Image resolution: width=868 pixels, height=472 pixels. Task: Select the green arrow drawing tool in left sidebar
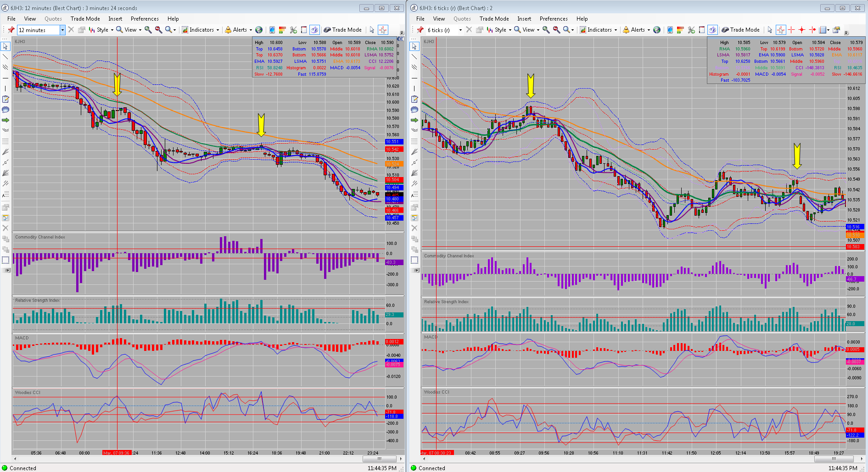tap(6, 120)
